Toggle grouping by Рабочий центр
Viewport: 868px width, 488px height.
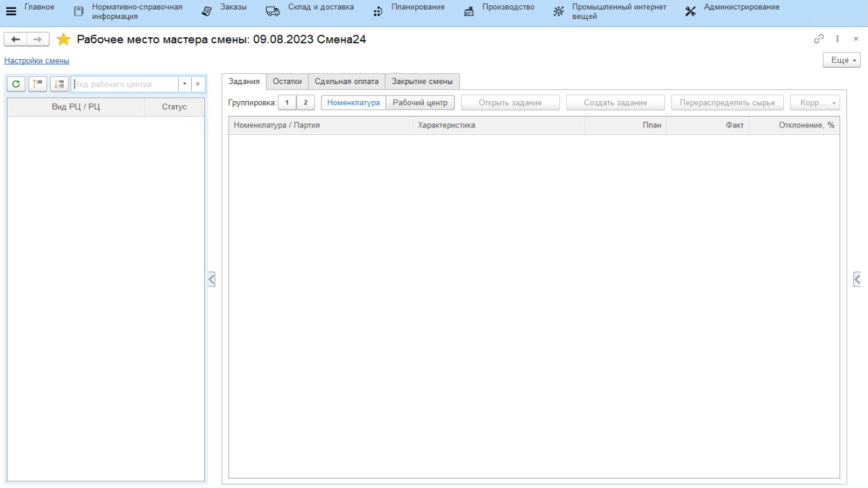tap(420, 103)
